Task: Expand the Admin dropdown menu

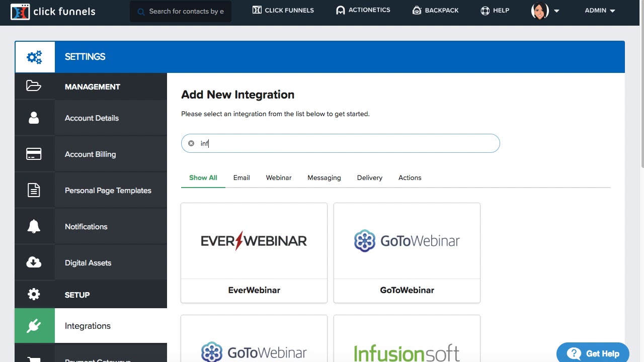Action: pyautogui.click(x=600, y=11)
